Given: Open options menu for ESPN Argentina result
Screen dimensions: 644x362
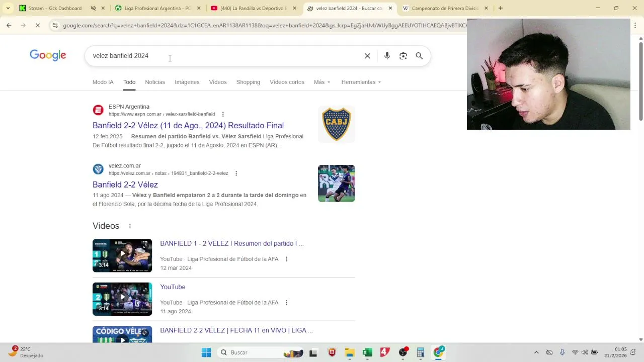Looking at the screenshot, I should click(x=223, y=114).
